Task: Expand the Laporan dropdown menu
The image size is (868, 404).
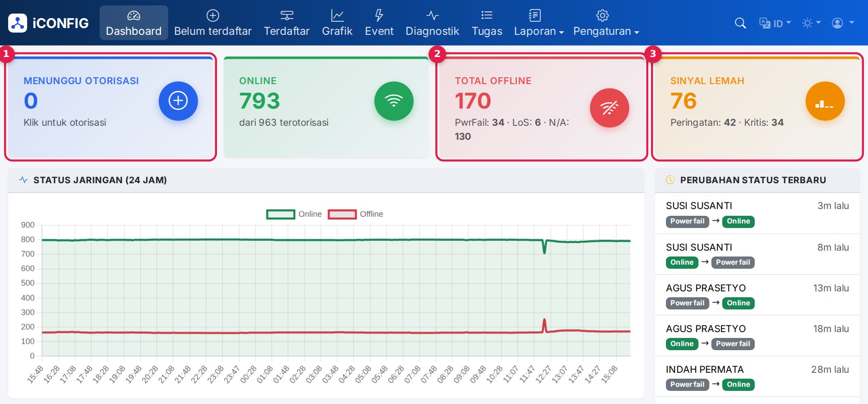Action: click(x=539, y=23)
